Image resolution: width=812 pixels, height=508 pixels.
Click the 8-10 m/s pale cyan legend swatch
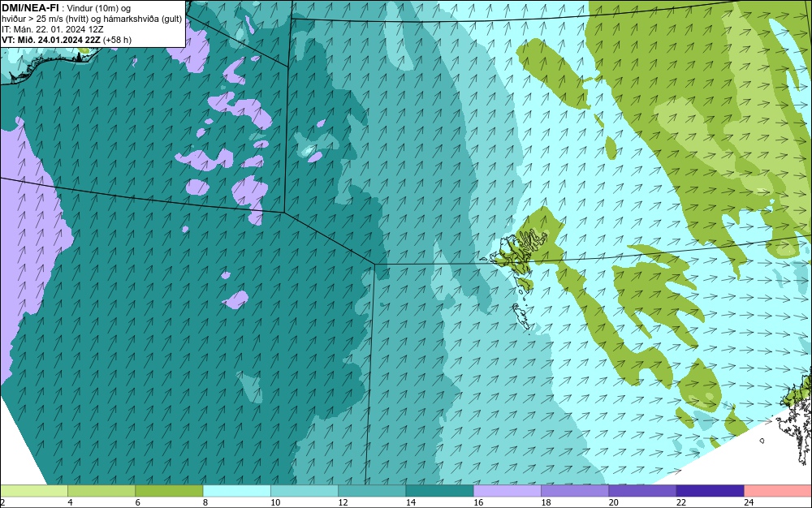(236, 491)
